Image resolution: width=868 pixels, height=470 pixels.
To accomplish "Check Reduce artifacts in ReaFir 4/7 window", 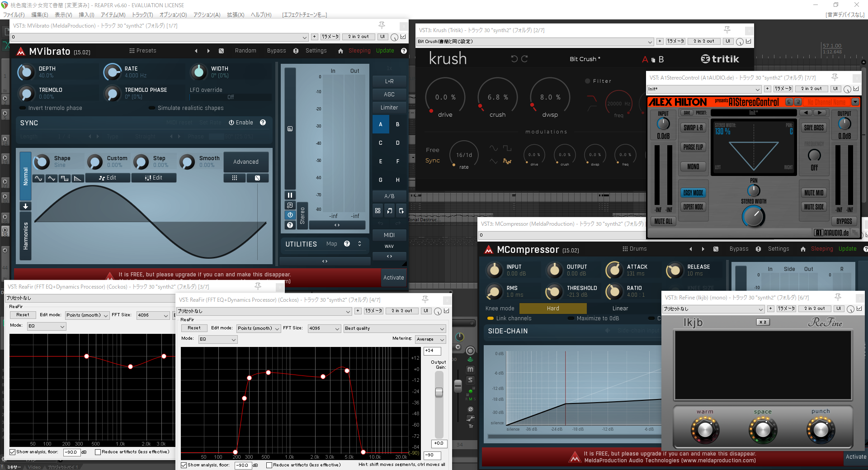I will 269,465.
